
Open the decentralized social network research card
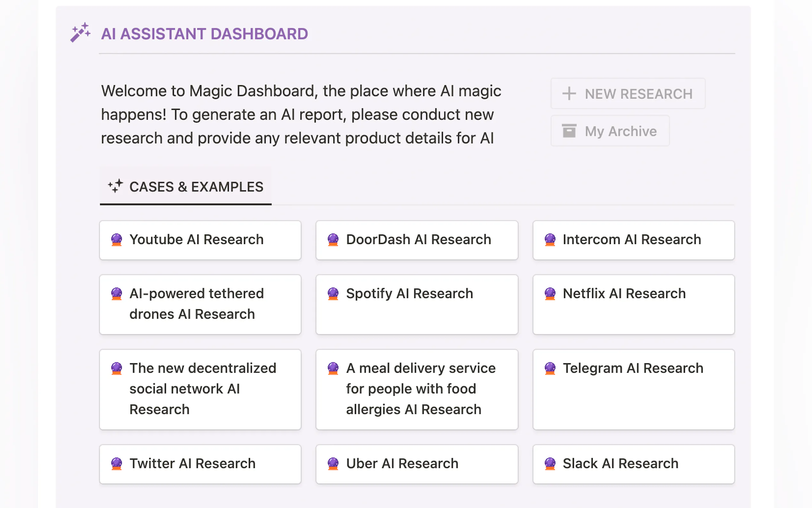click(200, 389)
